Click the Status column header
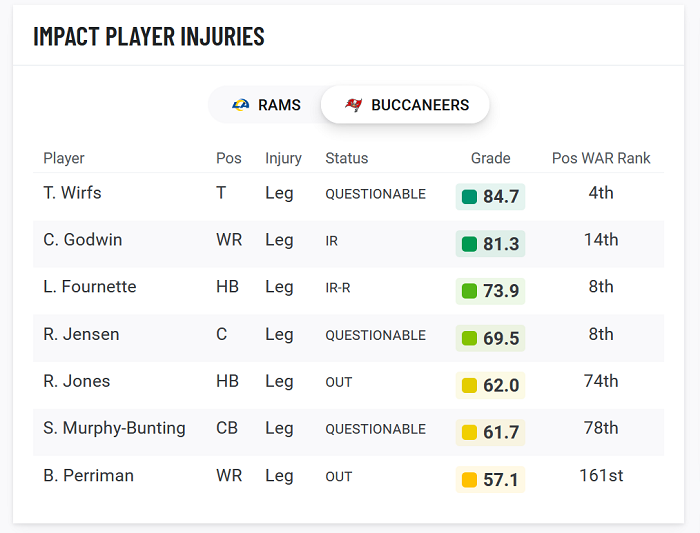Screen dimensions: 700x533 346,158
